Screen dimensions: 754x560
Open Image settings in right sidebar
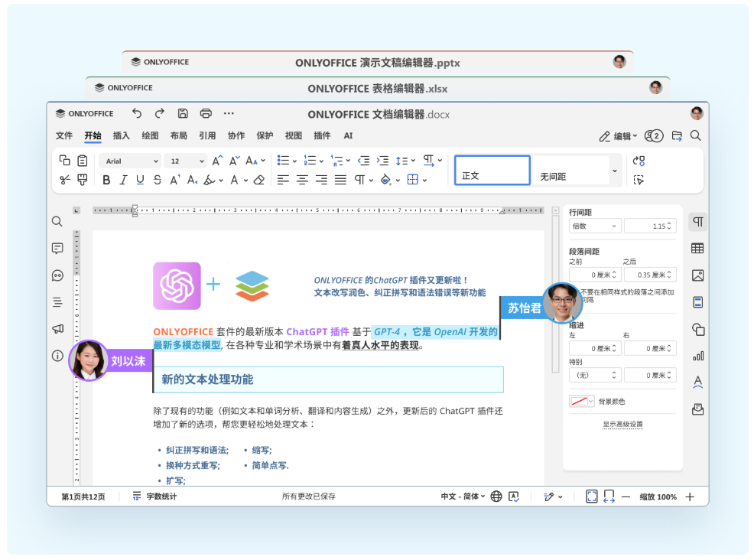pyautogui.click(x=697, y=275)
